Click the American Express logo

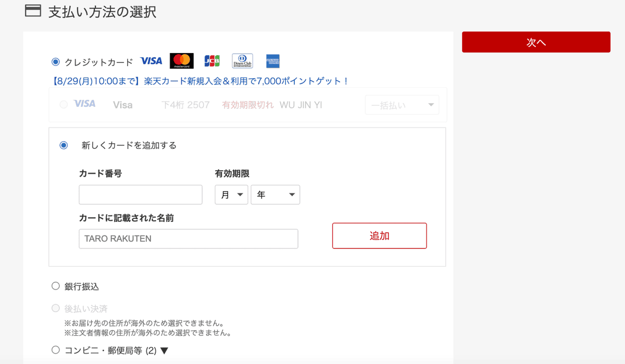click(273, 61)
